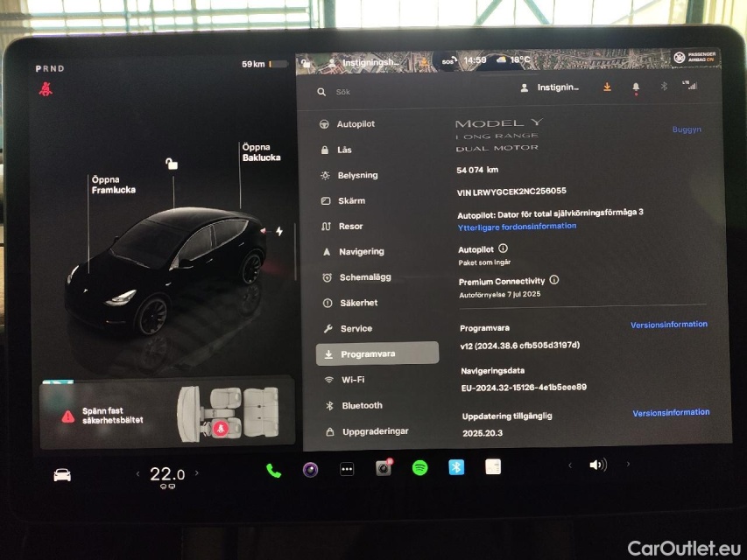Open the phone app in the bottom dock
The image size is (747, 560).
click(273, 471)
